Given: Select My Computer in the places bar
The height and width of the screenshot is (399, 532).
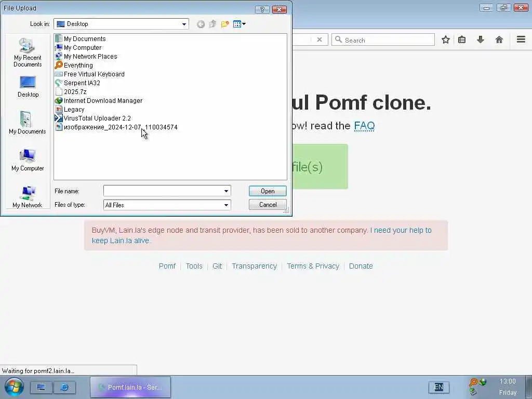Looking at the screenshot, I should (28, 160).
